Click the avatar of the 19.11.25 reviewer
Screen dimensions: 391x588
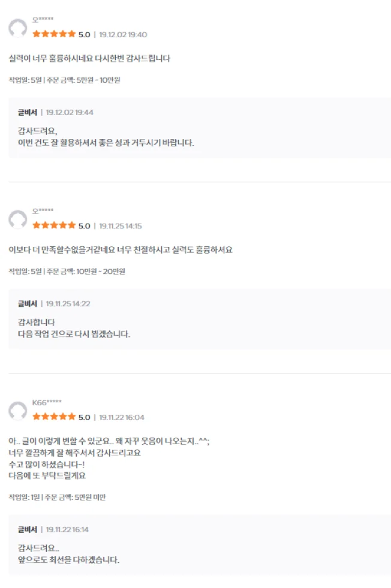[x=17, y=219]
